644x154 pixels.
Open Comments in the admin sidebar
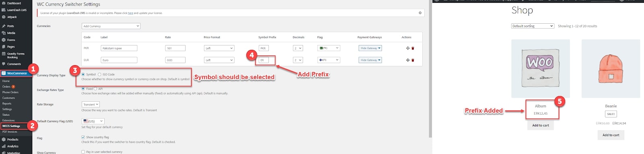tap(14, 64)
